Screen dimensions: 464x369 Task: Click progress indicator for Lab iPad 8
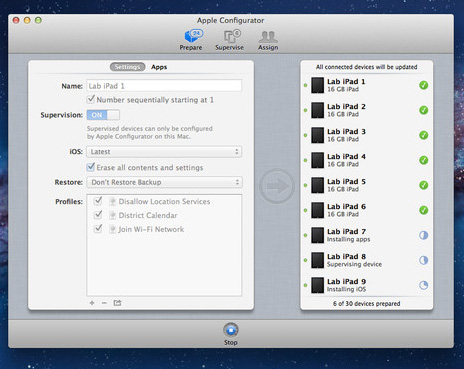pyautogui.click(x=423, y=260)
